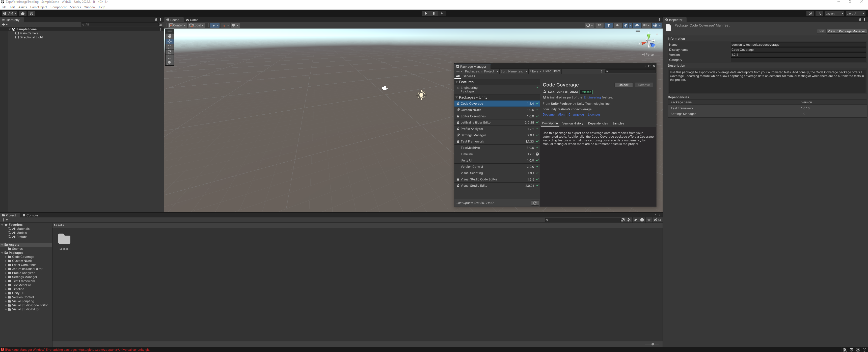Refresh the package list
Image resolution: width=868 pixels, height=352 pixels.
tap(535, 203)
